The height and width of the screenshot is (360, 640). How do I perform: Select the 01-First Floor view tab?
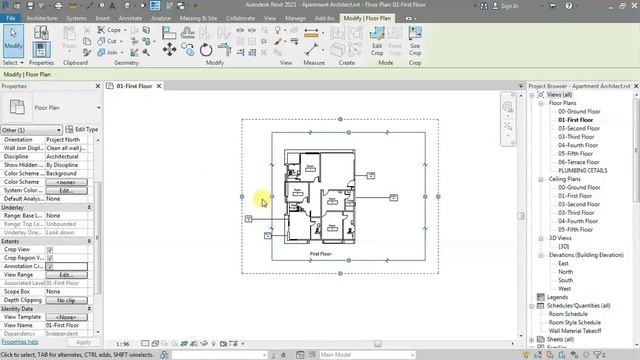(134, 86)
